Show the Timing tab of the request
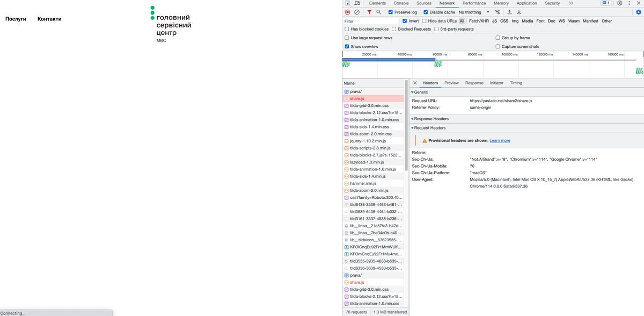 [x=516, y=83]
